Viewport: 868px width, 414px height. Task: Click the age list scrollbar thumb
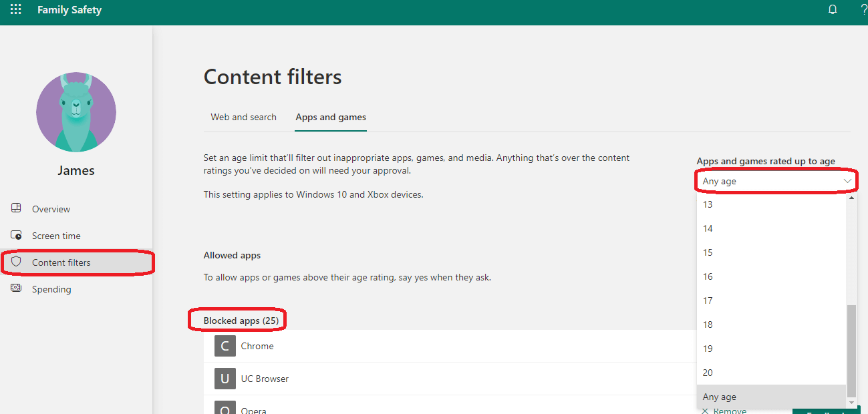[851, 351]
